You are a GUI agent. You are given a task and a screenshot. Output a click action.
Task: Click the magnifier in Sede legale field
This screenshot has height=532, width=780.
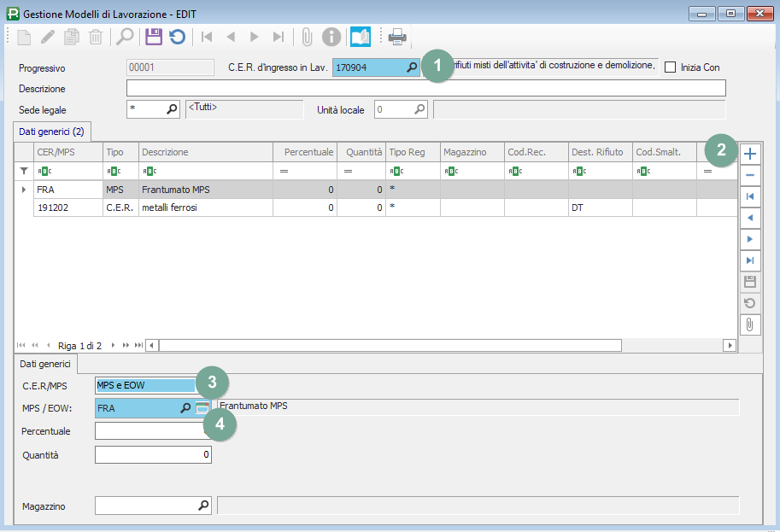(171, 109)
